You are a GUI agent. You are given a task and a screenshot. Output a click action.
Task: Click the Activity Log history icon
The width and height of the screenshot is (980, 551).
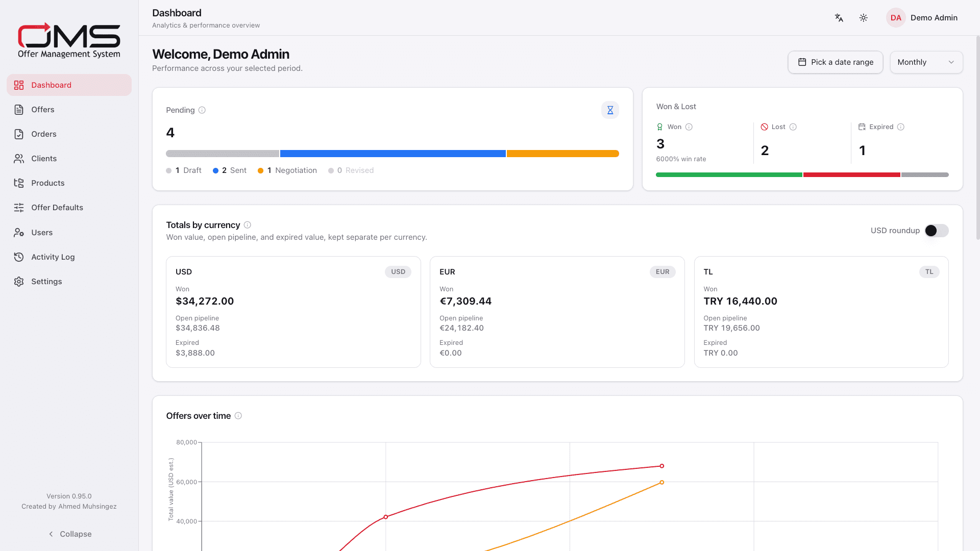click(19, 257)
